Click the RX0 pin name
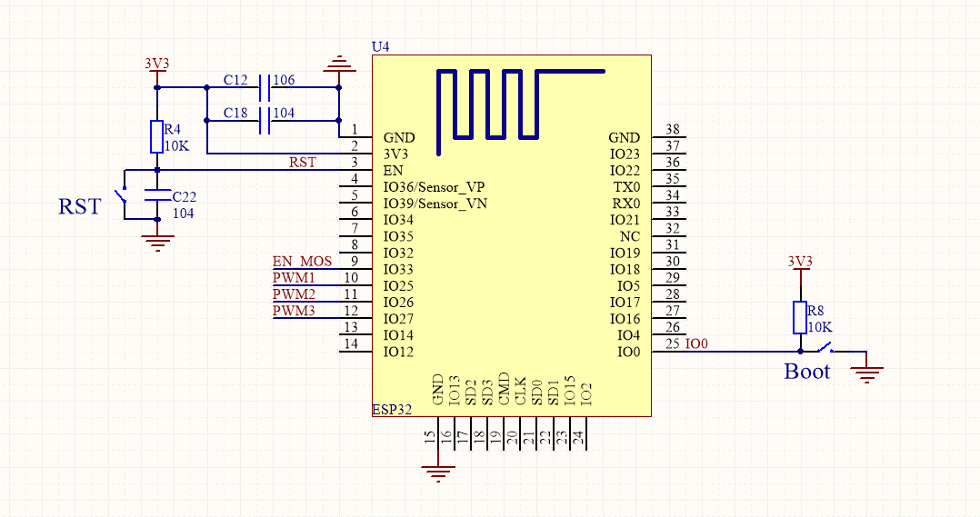Image resolution: width=980 pixels, height=517 pixels. [626, 204]
